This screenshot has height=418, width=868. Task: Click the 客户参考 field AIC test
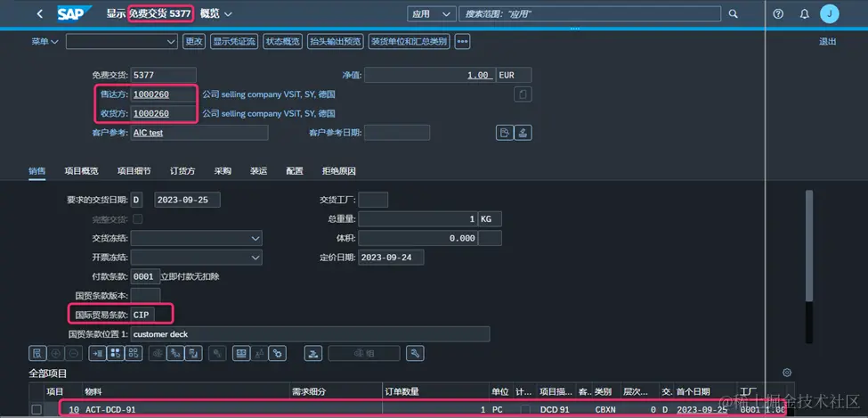pos(199,133)
